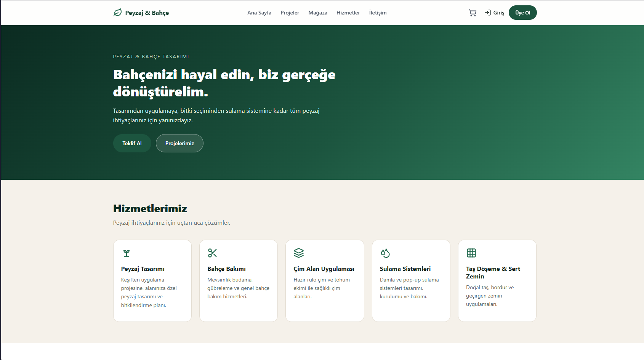Open the Hizmetler menu item
The width and height of the screenshot is (644, 360).
click(x=348, y=13)
